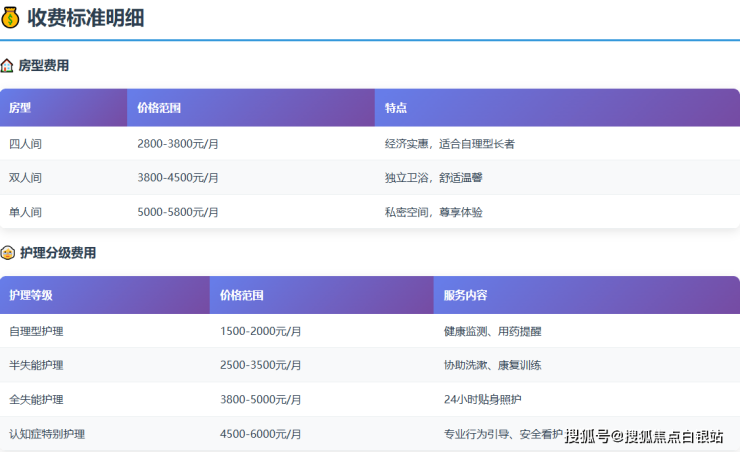Click the 2800-3800元/月 price cell
The width and height of the screenshot is (740, 452).
tap(178, 144)
